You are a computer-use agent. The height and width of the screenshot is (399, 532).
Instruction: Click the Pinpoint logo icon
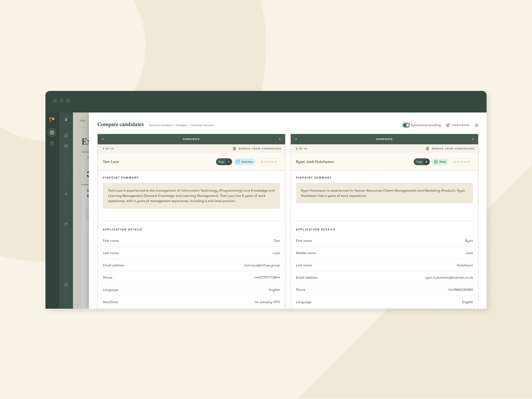point(52,120)
